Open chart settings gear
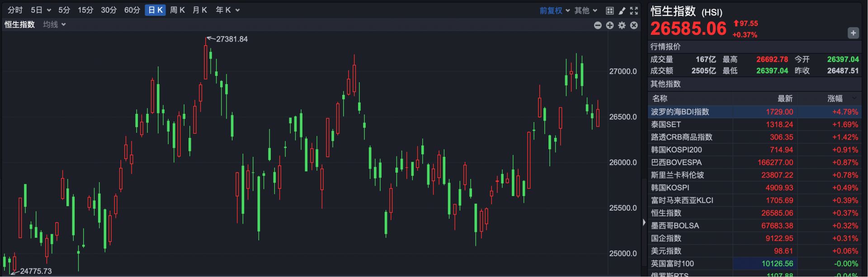Screen dimensions: 868x277 tap(622, 25)
